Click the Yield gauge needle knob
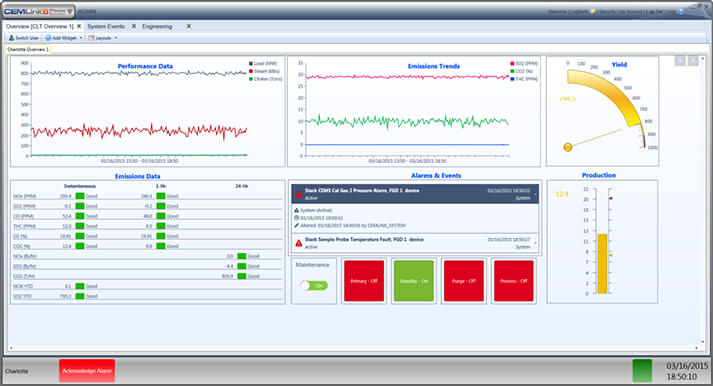This screenshot has height=386, width=713. coord(567,147)
